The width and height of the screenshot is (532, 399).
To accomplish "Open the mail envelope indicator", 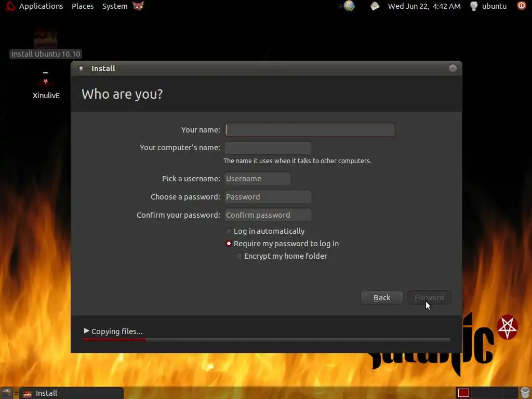I will click(375, 6).
